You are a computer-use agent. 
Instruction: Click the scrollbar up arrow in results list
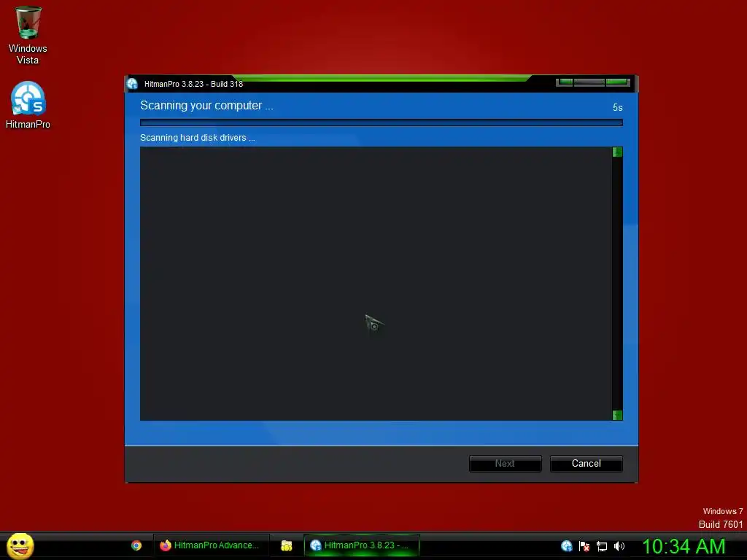click(617, 152)
